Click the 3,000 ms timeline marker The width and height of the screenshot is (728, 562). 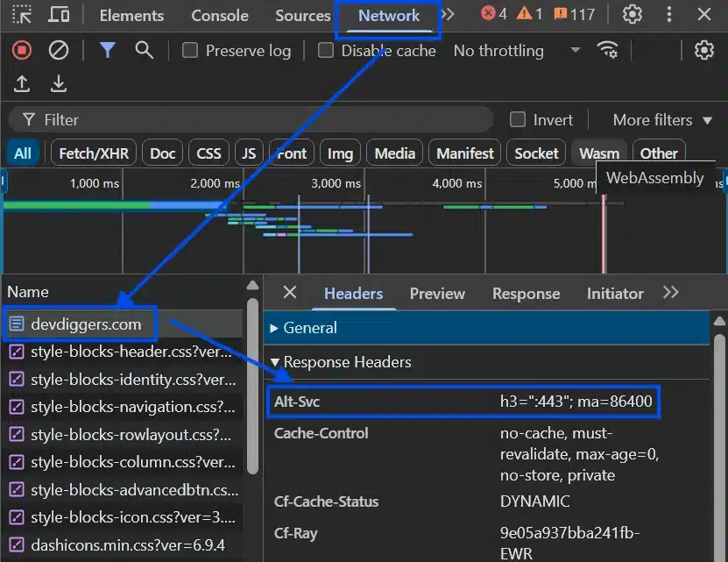(x=336, y=183)
